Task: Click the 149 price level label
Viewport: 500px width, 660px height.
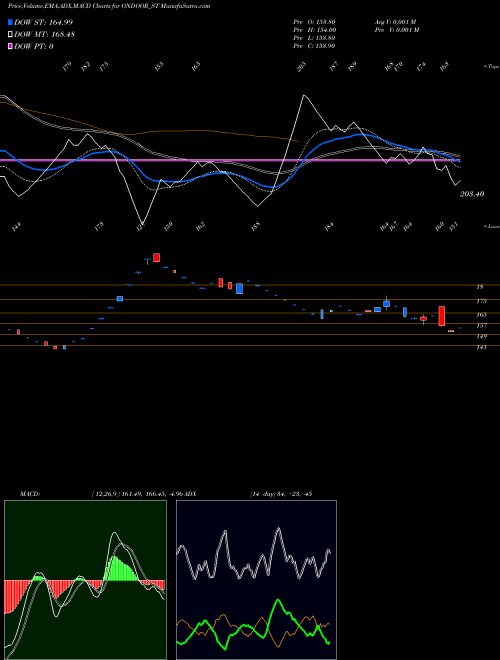Action: pyautogui.click(x=481, y=336)
